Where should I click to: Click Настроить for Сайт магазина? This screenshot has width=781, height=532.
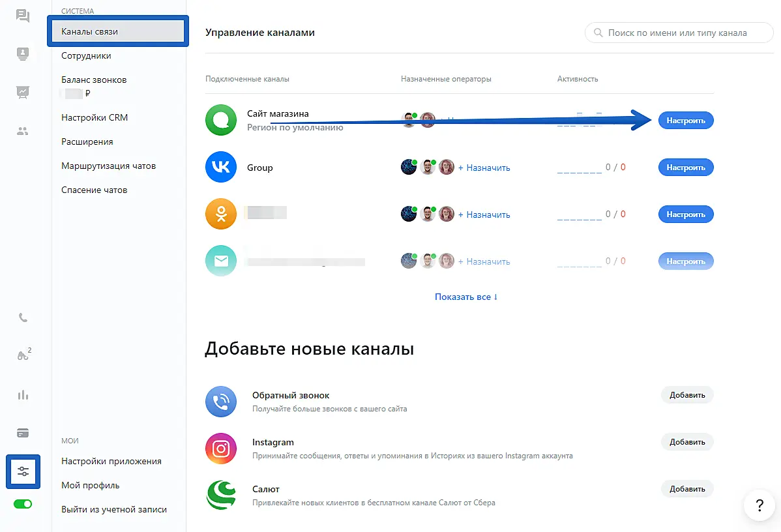coord(686,121)
